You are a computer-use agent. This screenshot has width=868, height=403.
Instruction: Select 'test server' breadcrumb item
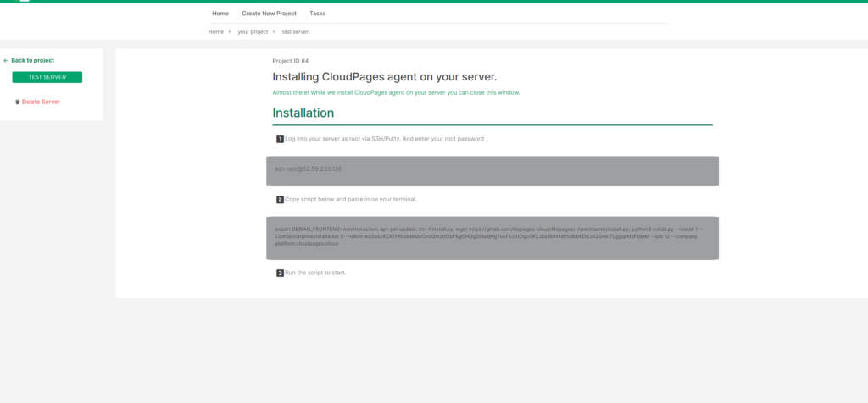(x=295, y=32)
